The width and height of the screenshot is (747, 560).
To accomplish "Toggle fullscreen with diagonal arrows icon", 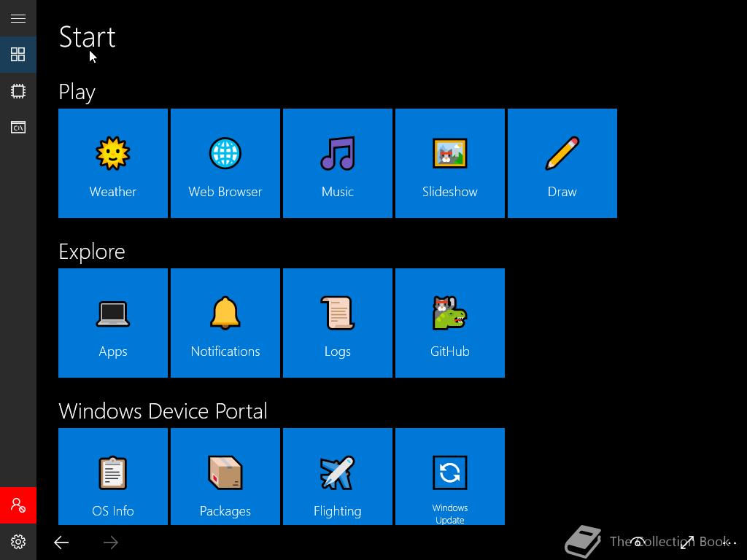I will (687, 542).
